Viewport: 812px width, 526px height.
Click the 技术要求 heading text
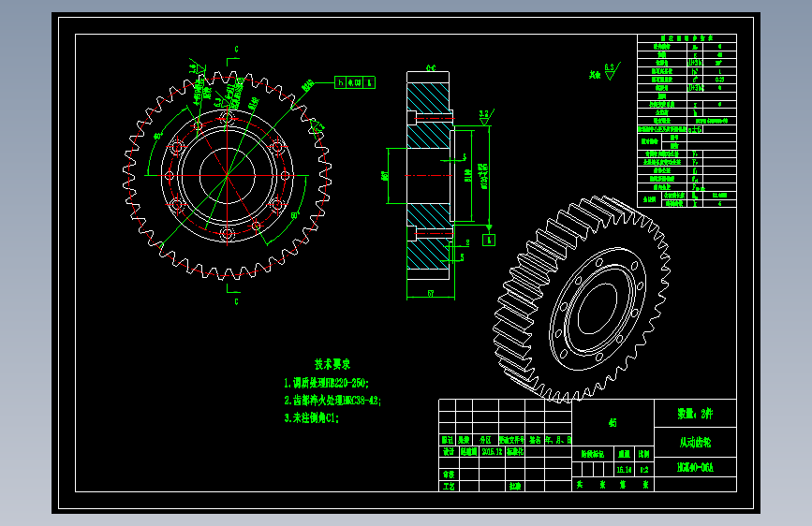point(332,364)
